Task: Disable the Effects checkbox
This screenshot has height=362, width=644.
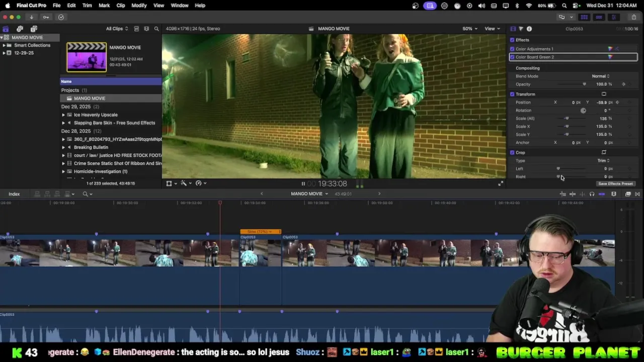Action: click(512, 40)
